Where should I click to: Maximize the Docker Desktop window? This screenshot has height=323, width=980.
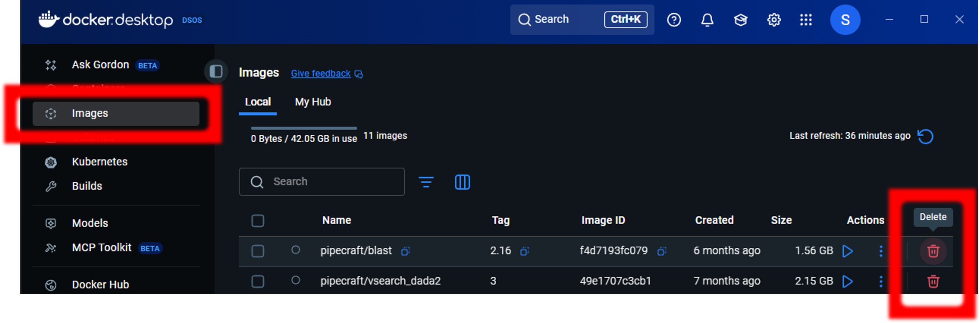(924, 19)
